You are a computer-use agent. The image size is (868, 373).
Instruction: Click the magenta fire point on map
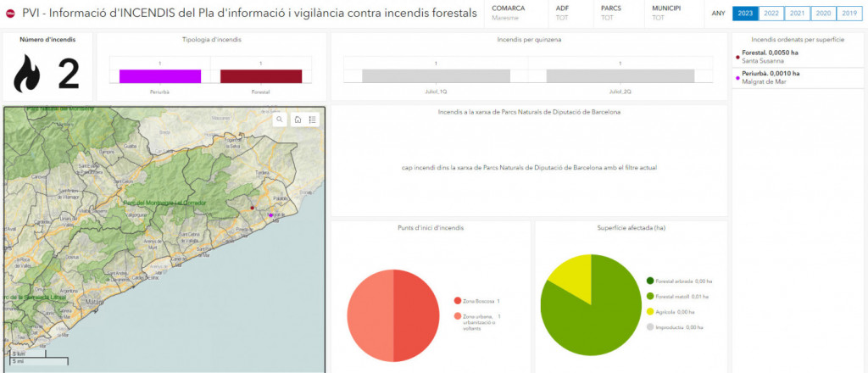[270, 215]
